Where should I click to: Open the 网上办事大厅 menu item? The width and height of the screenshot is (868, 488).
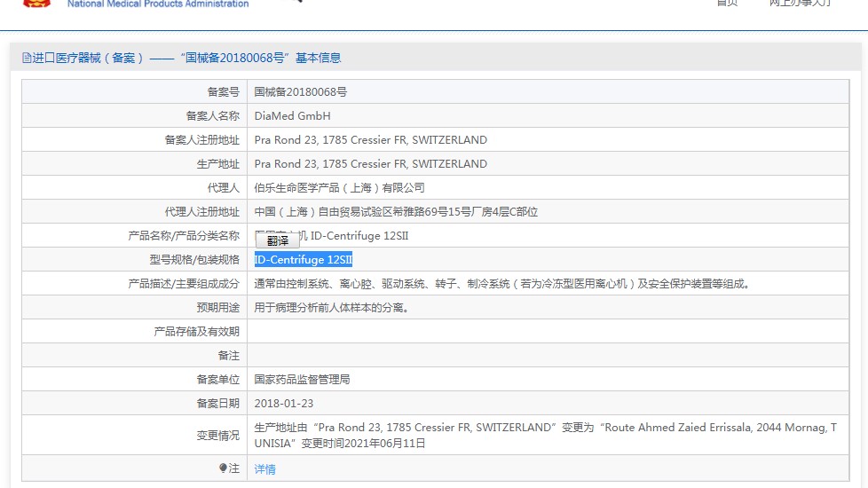tap(800, 4)
